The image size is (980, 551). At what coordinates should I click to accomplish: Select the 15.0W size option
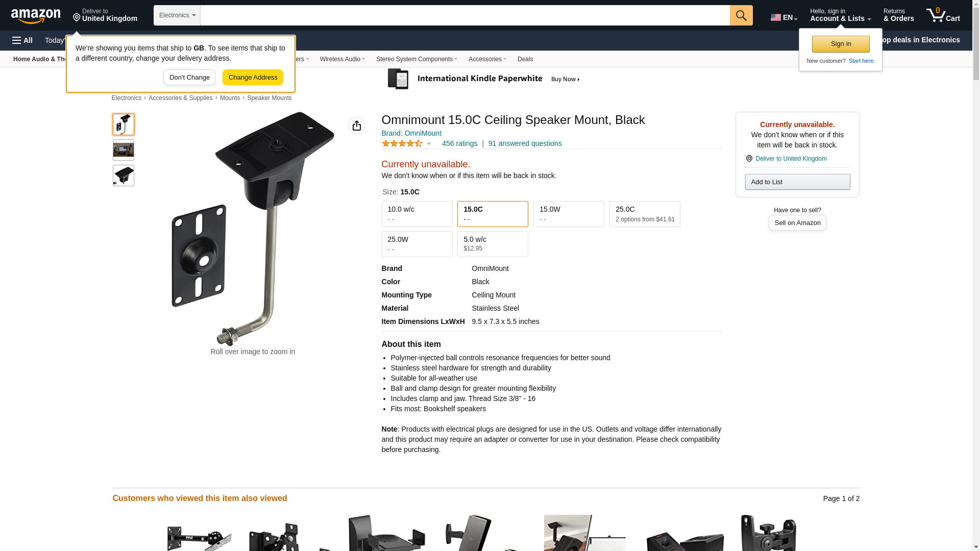coord(569,214)
